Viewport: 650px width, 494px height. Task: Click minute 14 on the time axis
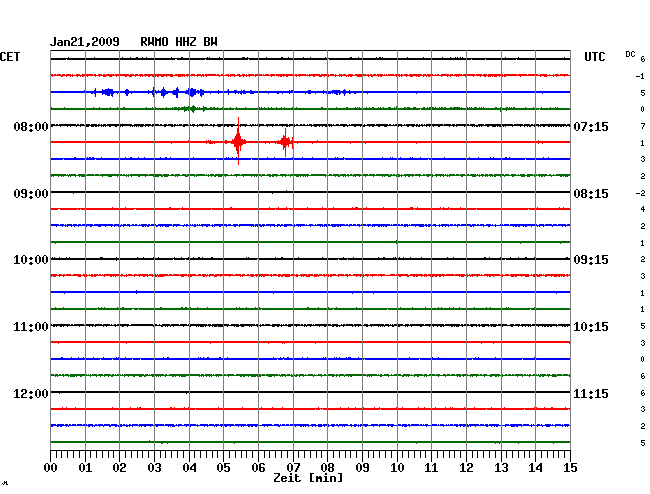point(535,468)
